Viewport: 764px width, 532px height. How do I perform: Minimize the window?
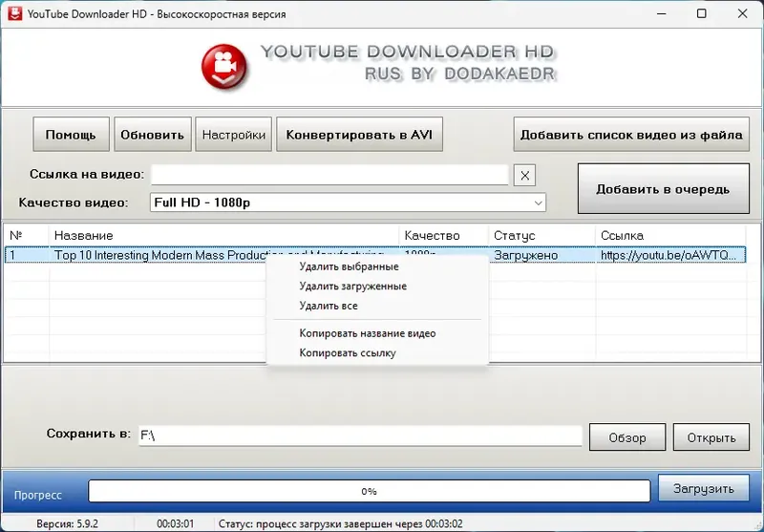pyautogui.click(x=661, y=13)
